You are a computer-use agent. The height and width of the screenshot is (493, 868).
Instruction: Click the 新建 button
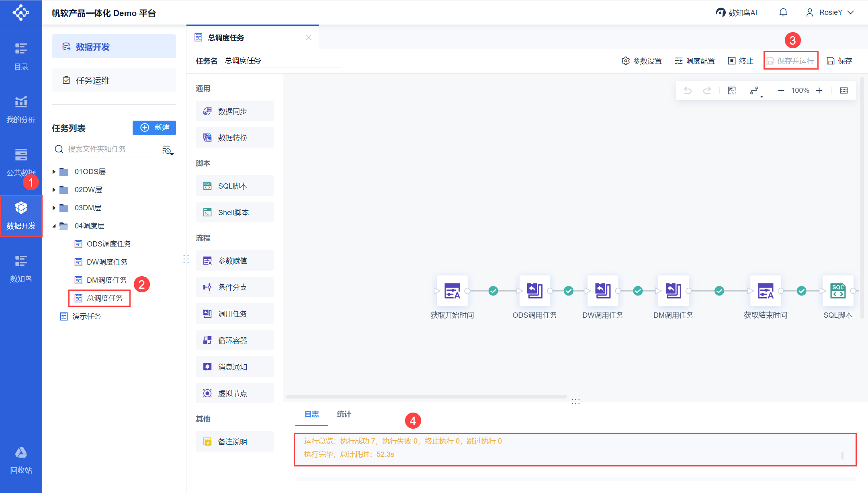(x=154, y=127)
